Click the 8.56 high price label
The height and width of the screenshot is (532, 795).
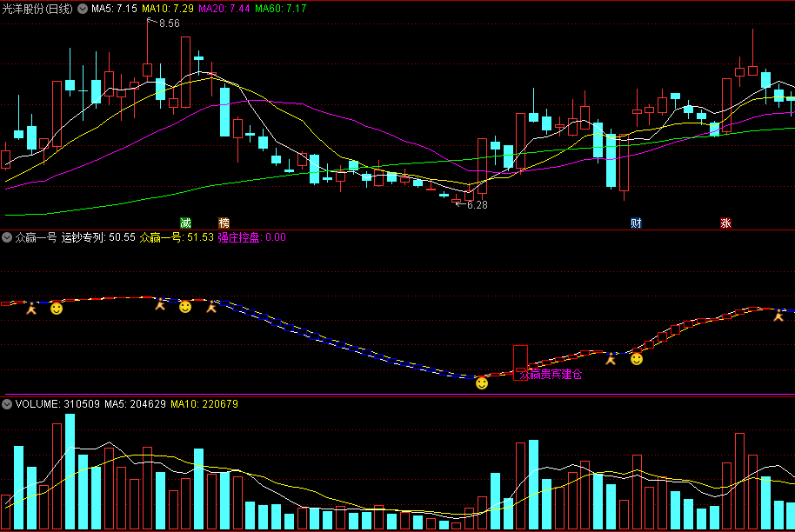pyautogui.click(x=169, y=23)
